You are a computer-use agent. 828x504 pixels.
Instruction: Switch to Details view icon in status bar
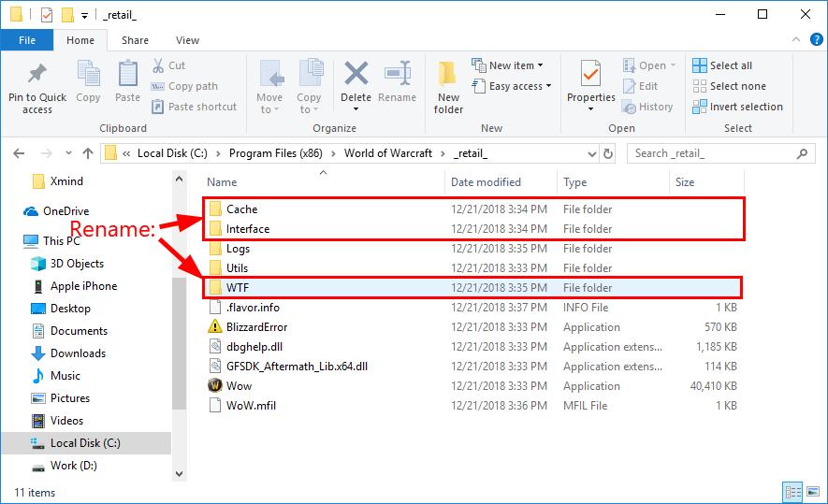click(x=792, y=493)
